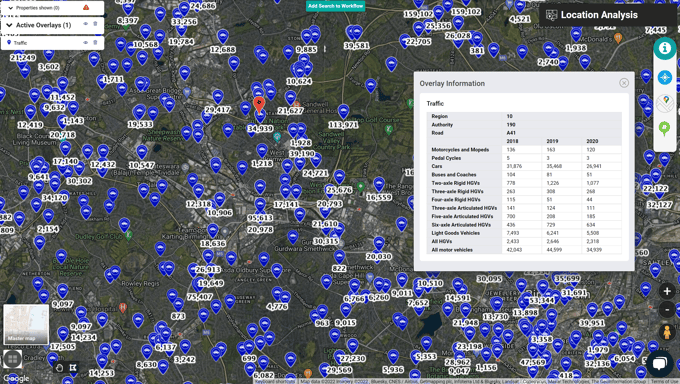Click the All HGVs row label
This screenshot has width=680, height=384.
click(x=441, y=241)
